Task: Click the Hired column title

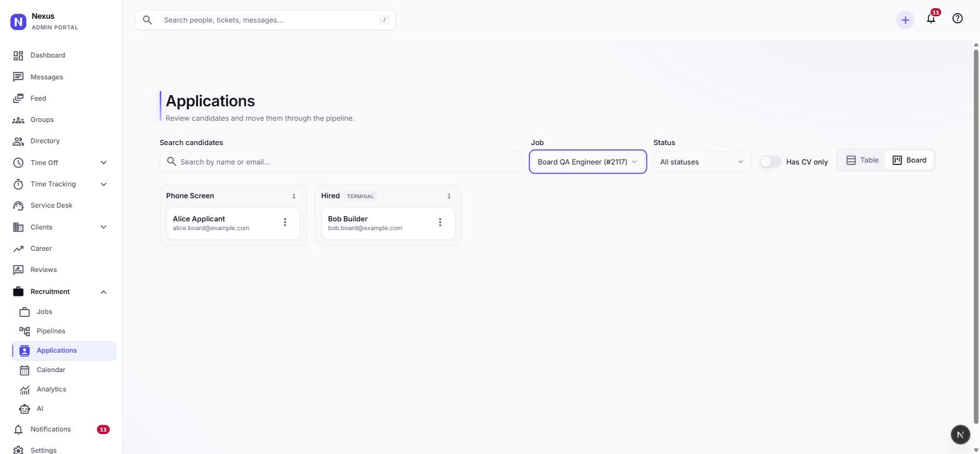Action: click(x=331, y=196)
